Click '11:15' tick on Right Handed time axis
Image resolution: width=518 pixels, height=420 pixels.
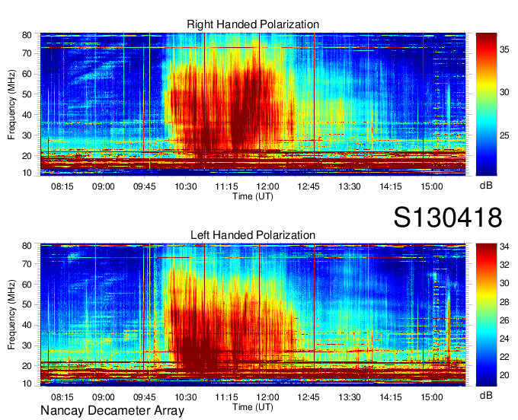coord(227,186)
